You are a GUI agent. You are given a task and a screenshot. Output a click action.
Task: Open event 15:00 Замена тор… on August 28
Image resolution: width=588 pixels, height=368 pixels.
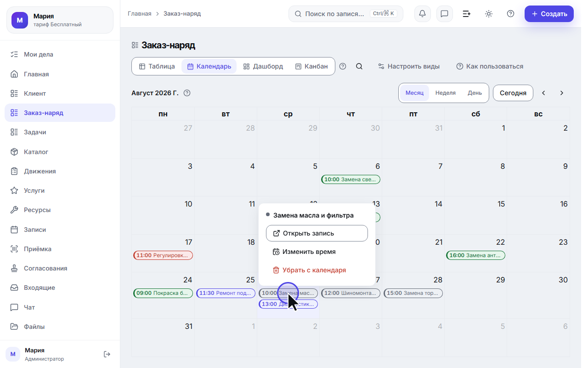tap(413, 293)
